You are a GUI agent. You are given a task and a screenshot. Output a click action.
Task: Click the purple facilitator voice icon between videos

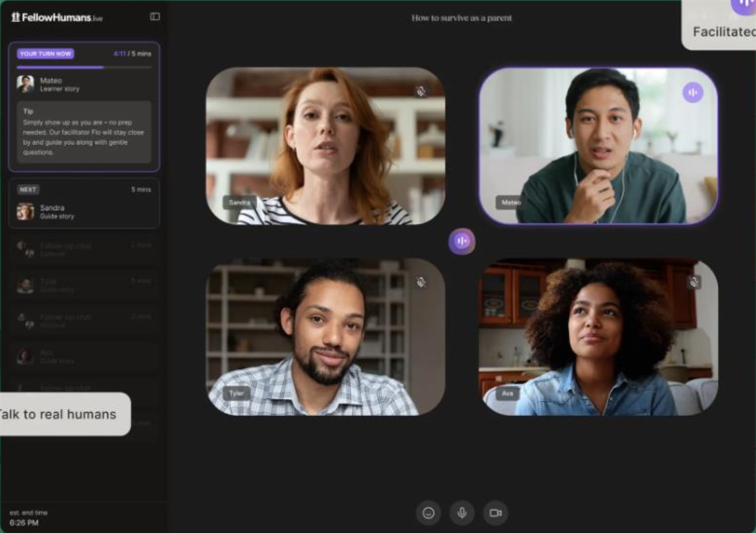pos(461,241)
